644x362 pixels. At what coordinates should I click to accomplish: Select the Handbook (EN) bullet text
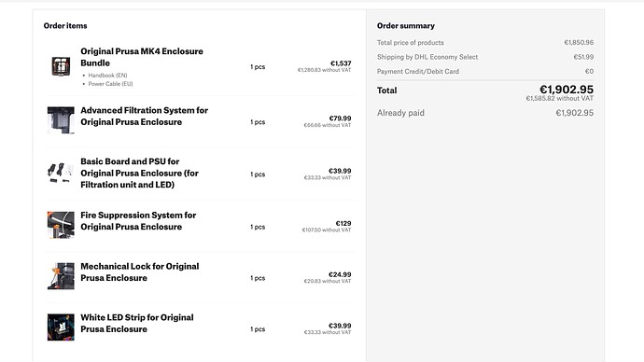pyautogui.click(x=107, y=76)
